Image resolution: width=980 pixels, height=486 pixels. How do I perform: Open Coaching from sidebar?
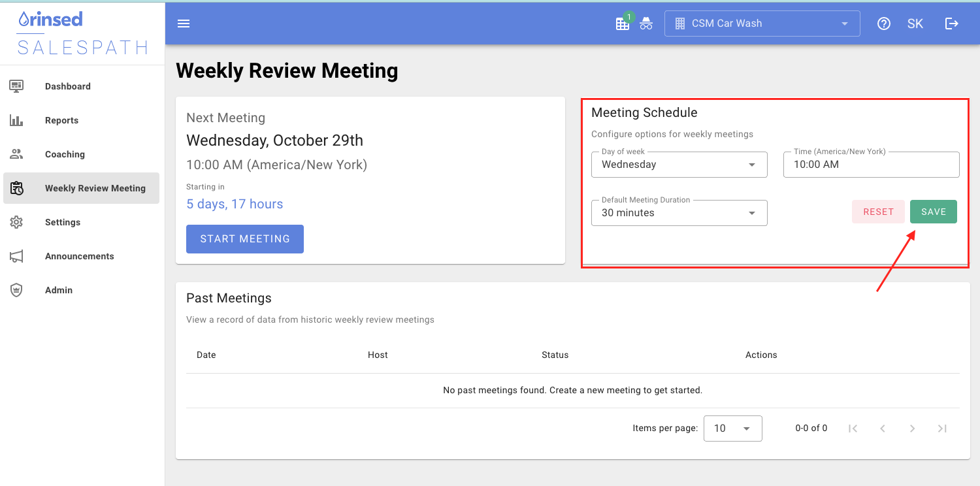tap(81, 154)
